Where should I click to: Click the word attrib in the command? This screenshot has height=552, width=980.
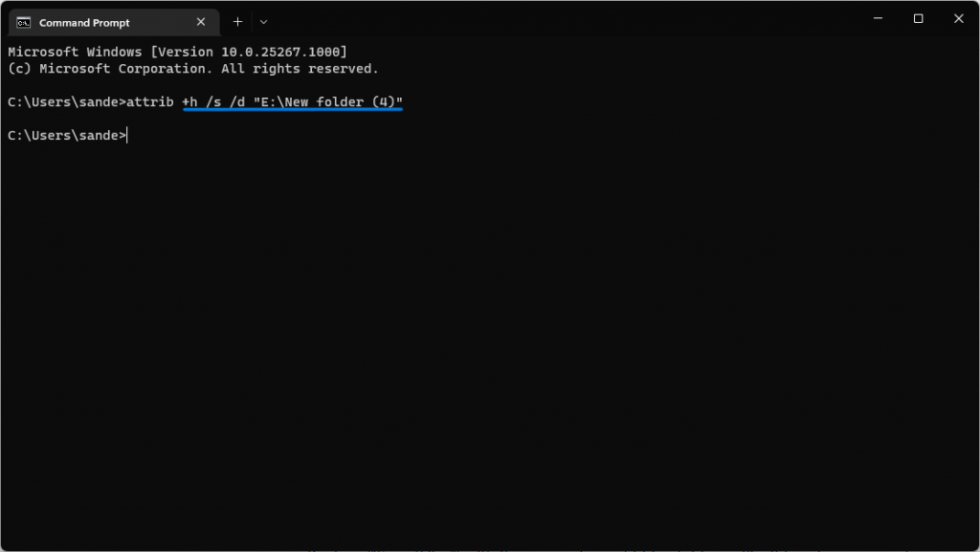150,101
